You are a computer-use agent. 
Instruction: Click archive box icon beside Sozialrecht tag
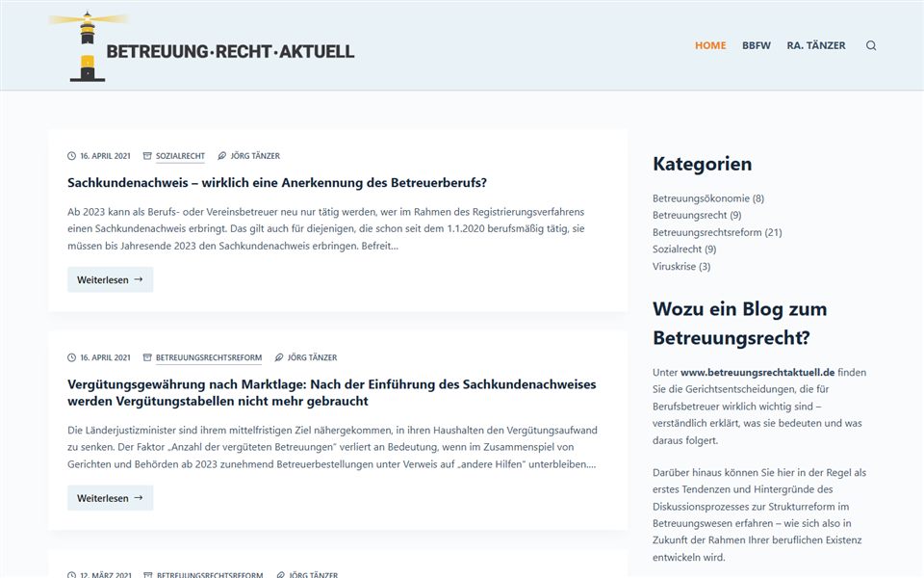[147, 156]
